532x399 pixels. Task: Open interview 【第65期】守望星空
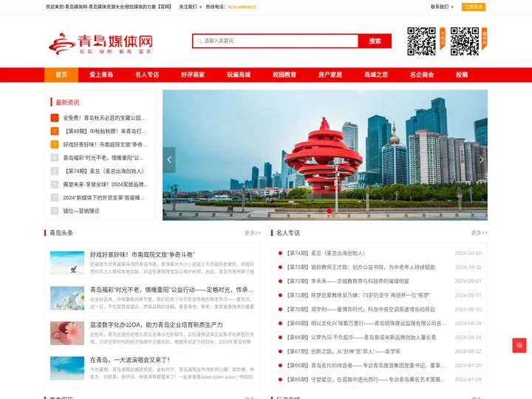[366, 379]
